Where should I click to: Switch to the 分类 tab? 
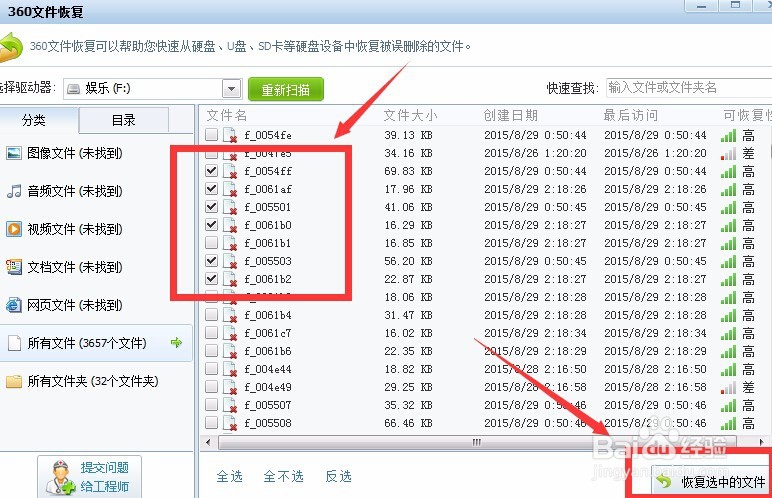[38, 120]
